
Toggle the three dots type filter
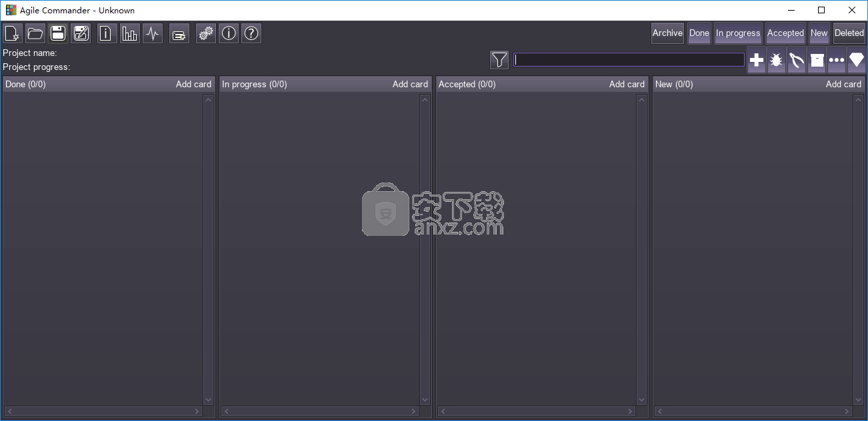(x=837, y=60)
